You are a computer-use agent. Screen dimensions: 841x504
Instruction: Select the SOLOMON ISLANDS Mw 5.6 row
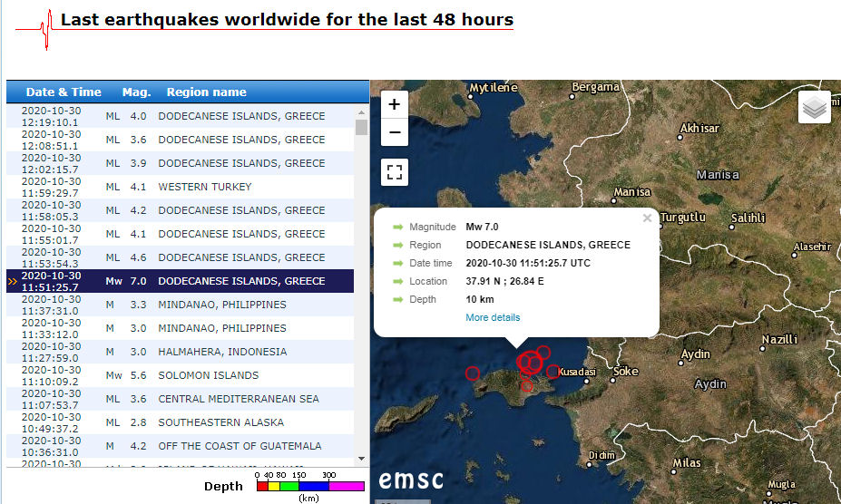[x=181, y=375]
